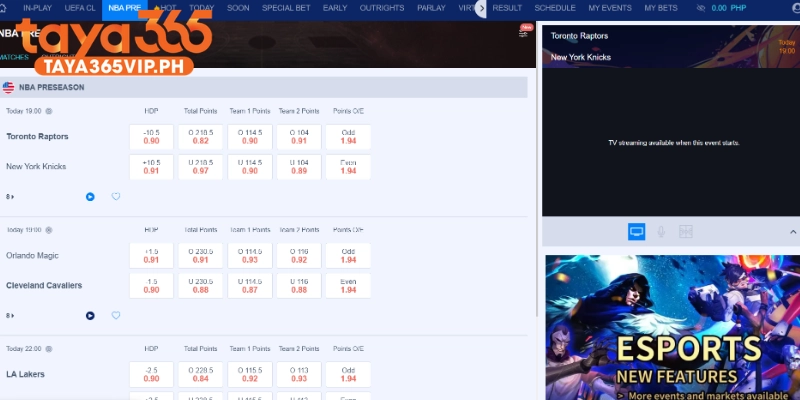Open the IN-PLAY tab
Viewport: 800px width, 400px height.
37,8
